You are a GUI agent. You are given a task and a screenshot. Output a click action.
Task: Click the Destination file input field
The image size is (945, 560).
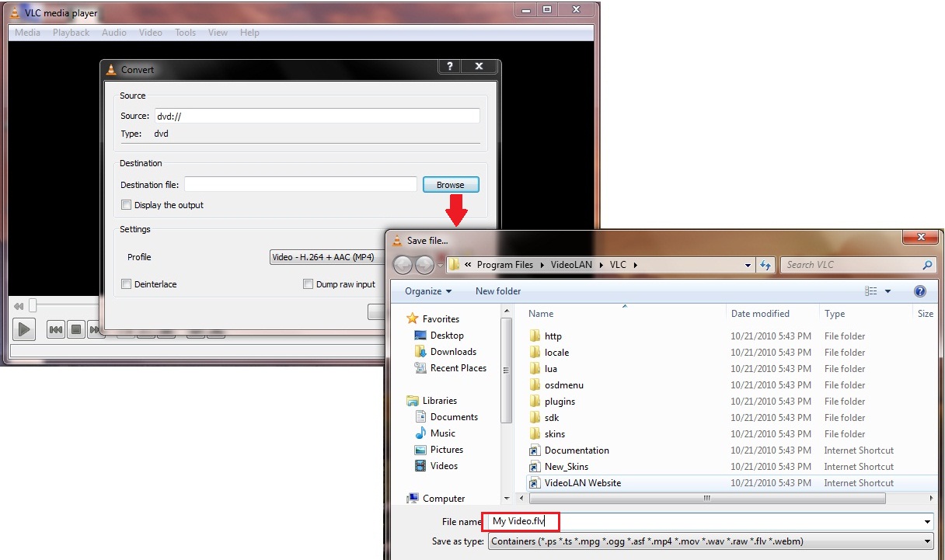301,185
